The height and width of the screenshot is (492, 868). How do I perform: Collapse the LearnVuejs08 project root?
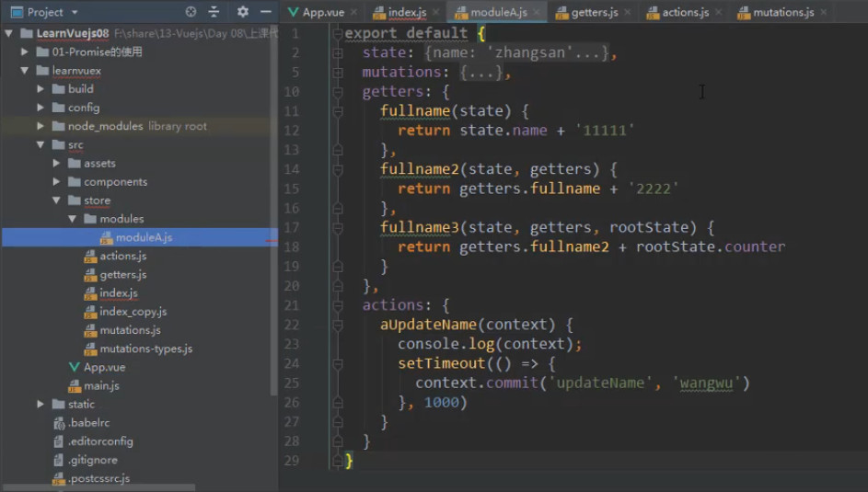9,33
